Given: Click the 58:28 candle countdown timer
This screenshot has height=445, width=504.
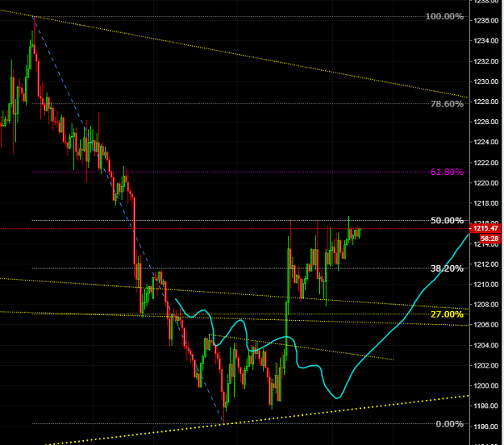Looking at the screenshot, I should 490,239.
